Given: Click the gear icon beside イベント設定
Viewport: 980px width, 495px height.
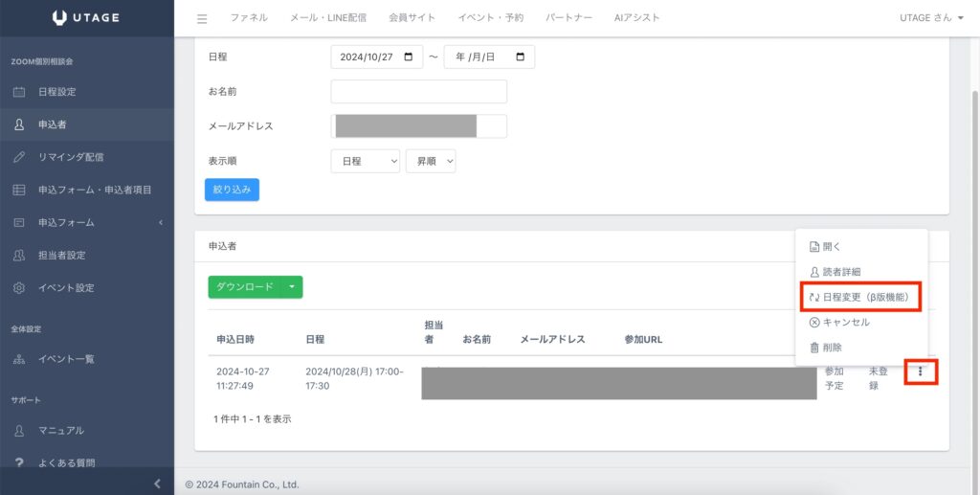Looking at the screenshot, I should (x=19, y=287).
